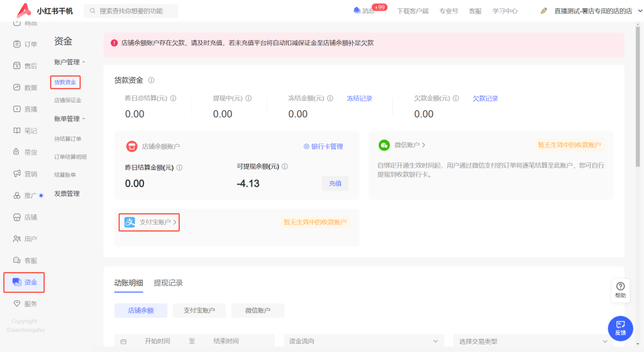This screenshot has height=352, width=644.
Task: Click info icon beside 昨日总结算(元)
Action: (174, 98)
